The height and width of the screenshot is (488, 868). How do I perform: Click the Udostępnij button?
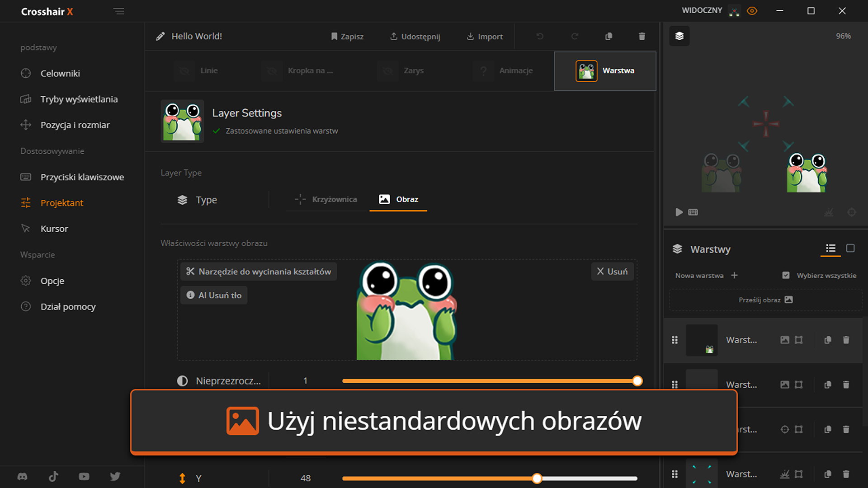(415, 37)
